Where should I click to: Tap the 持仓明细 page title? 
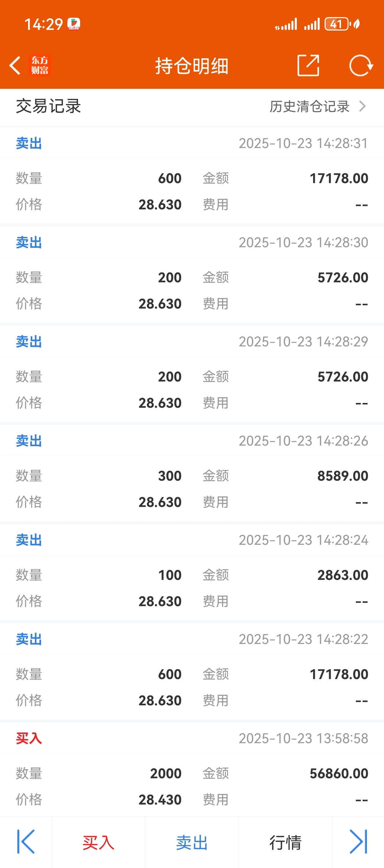point(192,66)
